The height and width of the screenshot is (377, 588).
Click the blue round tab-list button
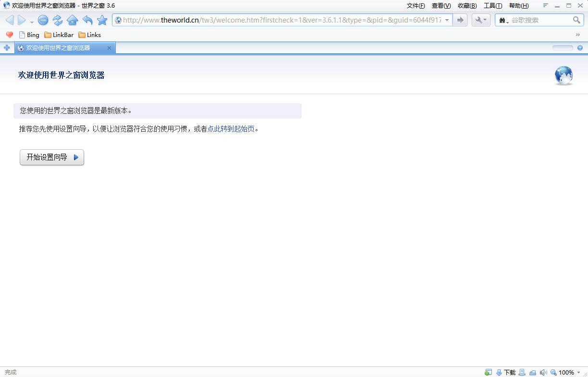[x=580, y=48]
